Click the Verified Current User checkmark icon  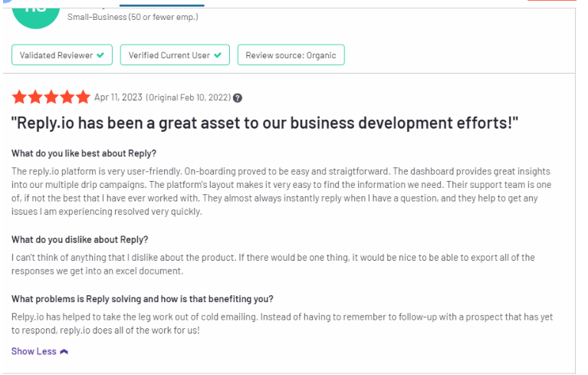pyautogui.click(x=218, y=55)
